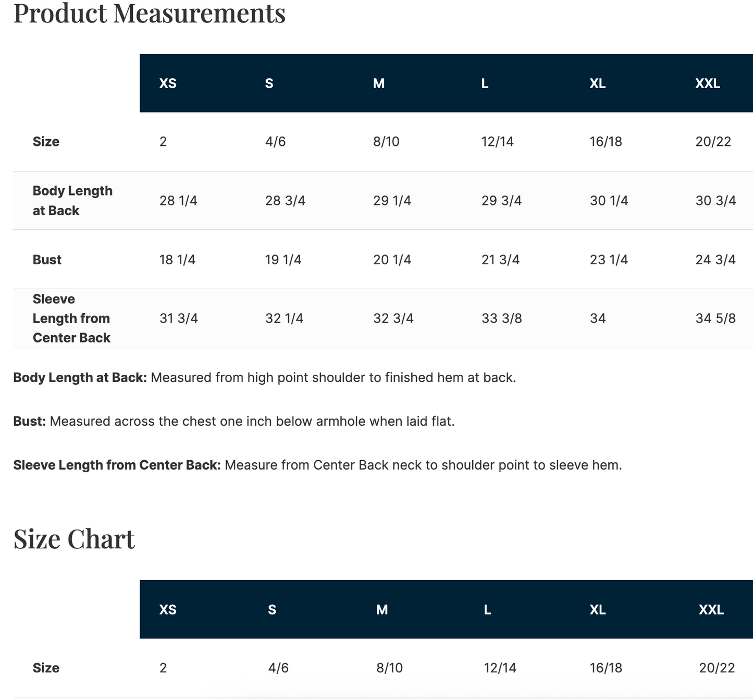This screenshot has height=700, width=753.
Task: Click Sleeve Length from Center Back row label
Action: tap(71, 318)
